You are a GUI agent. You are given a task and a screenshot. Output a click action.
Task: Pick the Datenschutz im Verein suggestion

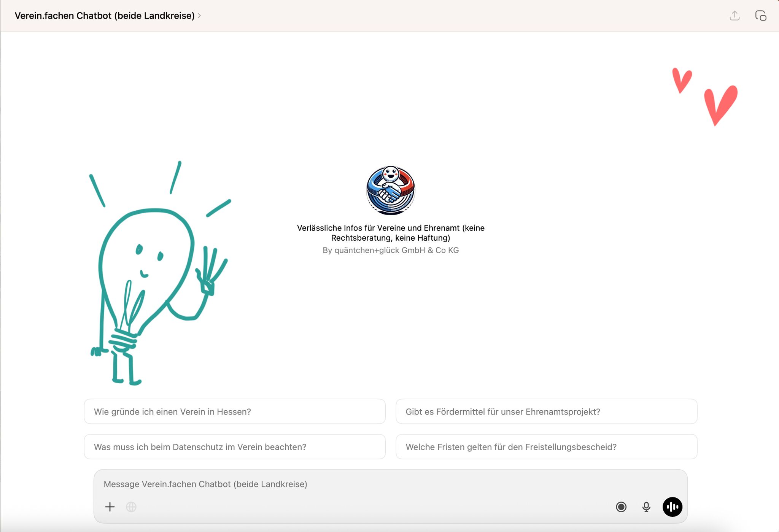coord(234,447)
